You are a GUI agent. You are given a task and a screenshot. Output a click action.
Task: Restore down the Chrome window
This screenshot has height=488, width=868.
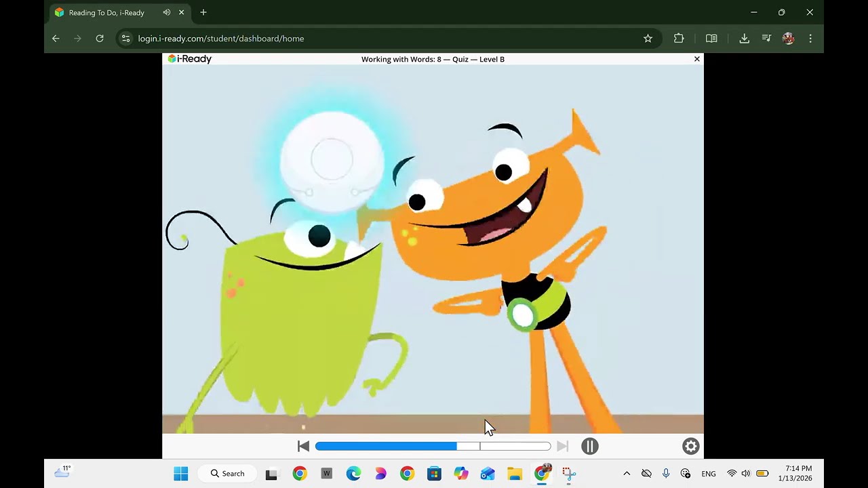point(781,12)
